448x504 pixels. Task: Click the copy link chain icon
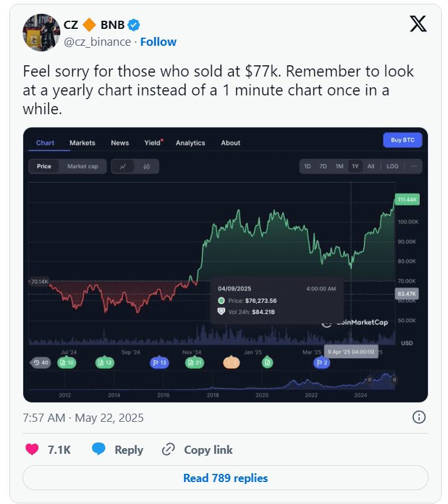(168, 449)
